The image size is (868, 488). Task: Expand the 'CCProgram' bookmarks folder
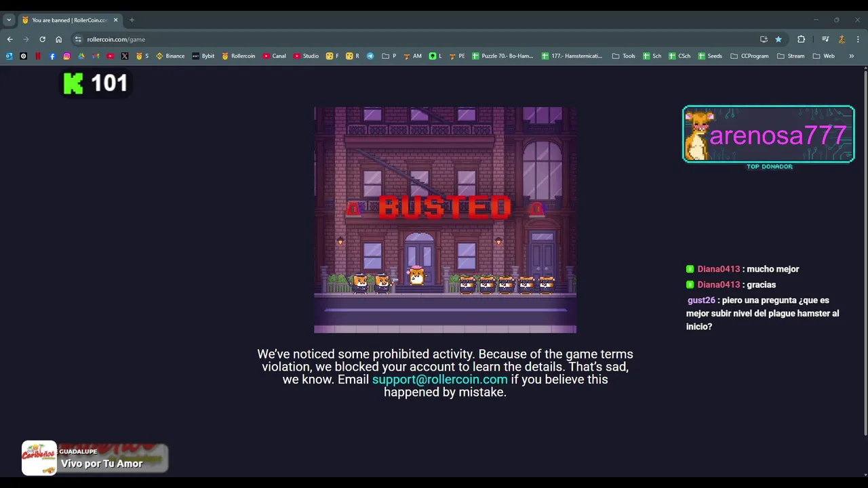749,56
